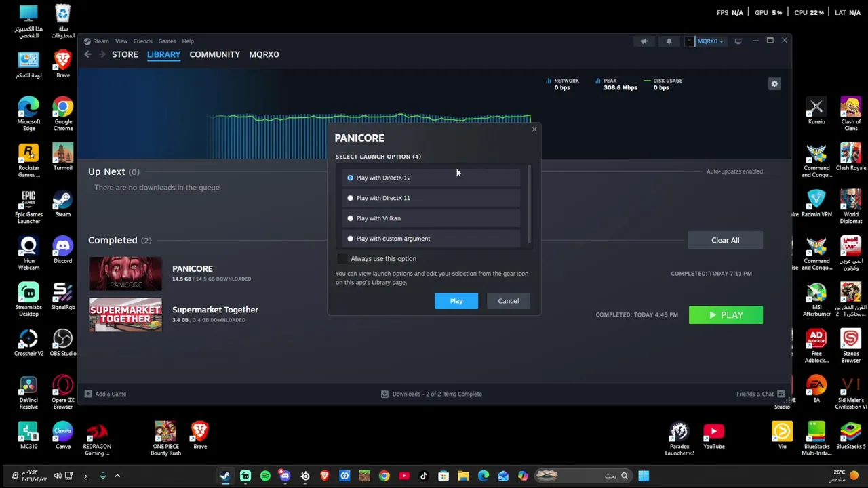
Task: Go back using Steam's back arrow
Action: pos(87,54)
